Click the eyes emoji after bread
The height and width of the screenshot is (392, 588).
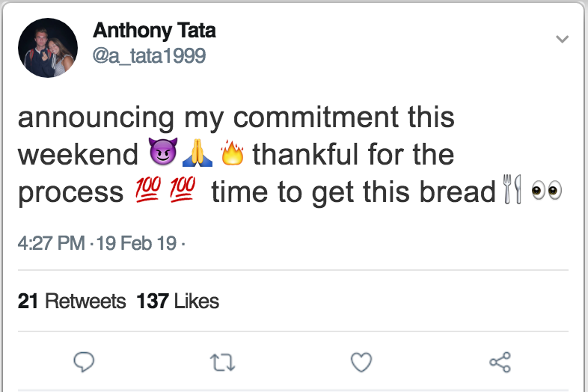point(546,191)
